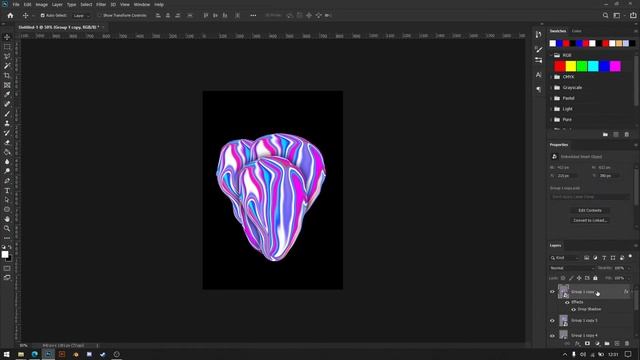Open the History panel icon
Viewport: 640px width, 360px height.
pos(538,35)
